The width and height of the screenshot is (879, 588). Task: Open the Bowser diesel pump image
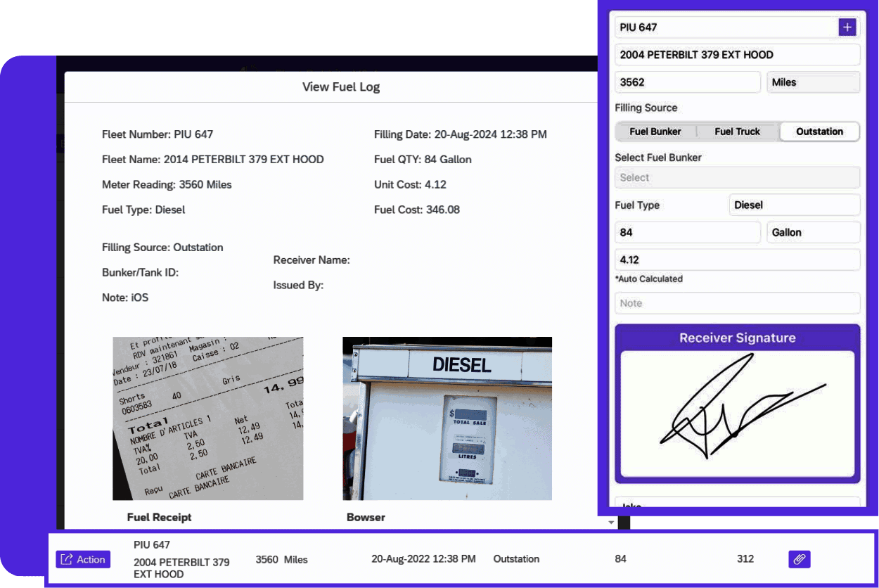pyautogui.click(x=447, y=418)
